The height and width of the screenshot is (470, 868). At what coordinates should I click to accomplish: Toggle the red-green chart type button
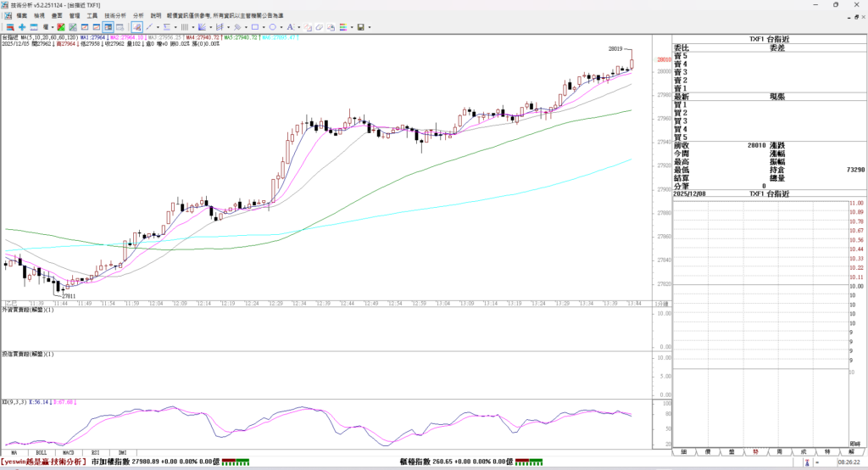click(60, 27)
